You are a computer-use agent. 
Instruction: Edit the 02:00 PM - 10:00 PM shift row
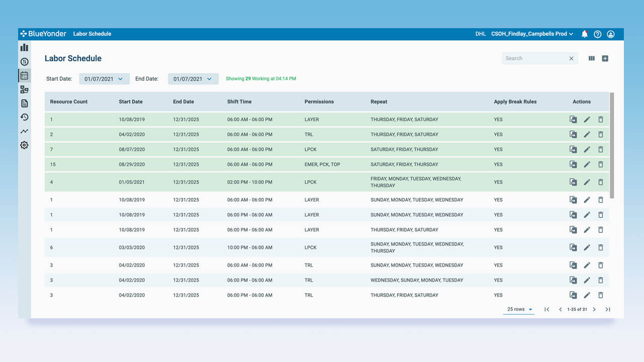587,182
